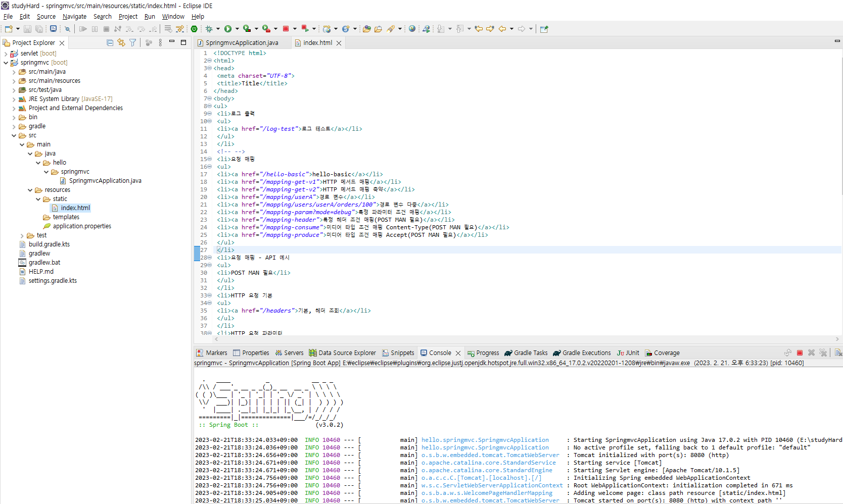Terminate the running console process

800,352
